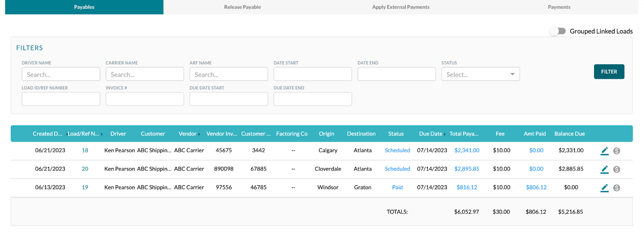Open payment dollar icon for load 18
644x232 pixels.
pos(617,151)
